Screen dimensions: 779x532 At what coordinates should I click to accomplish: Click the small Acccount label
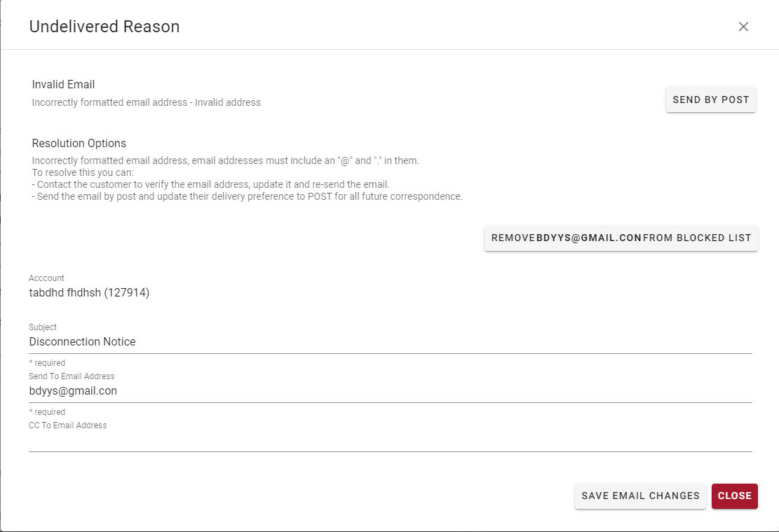tap(46, 278)
